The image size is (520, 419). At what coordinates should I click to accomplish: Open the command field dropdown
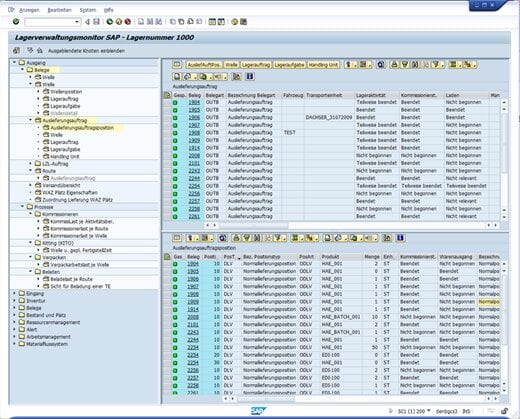pos(77,22)
